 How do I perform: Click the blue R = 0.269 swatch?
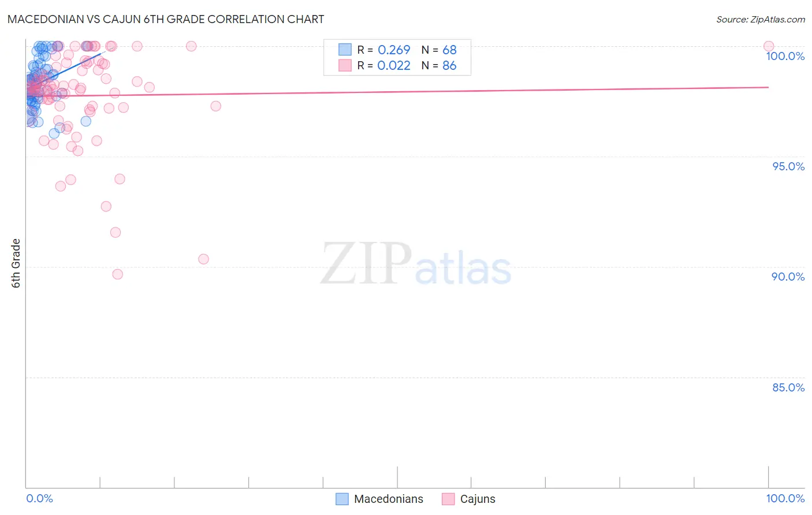pos(345,50)
